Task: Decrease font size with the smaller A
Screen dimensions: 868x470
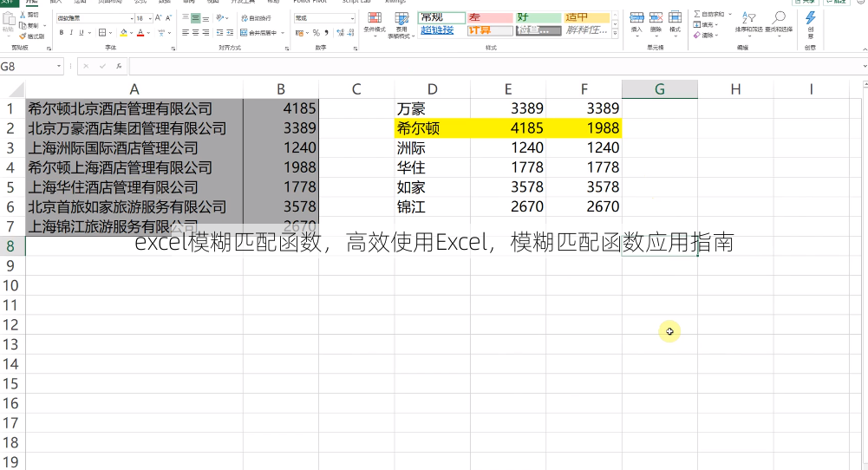Action: (168, 17)
